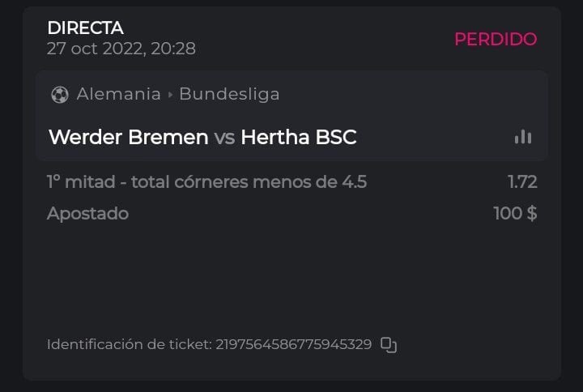583x392 pixels.
Task: Select Hertha BSC team name
Action: pyautogui.click(x=299, y=137)
